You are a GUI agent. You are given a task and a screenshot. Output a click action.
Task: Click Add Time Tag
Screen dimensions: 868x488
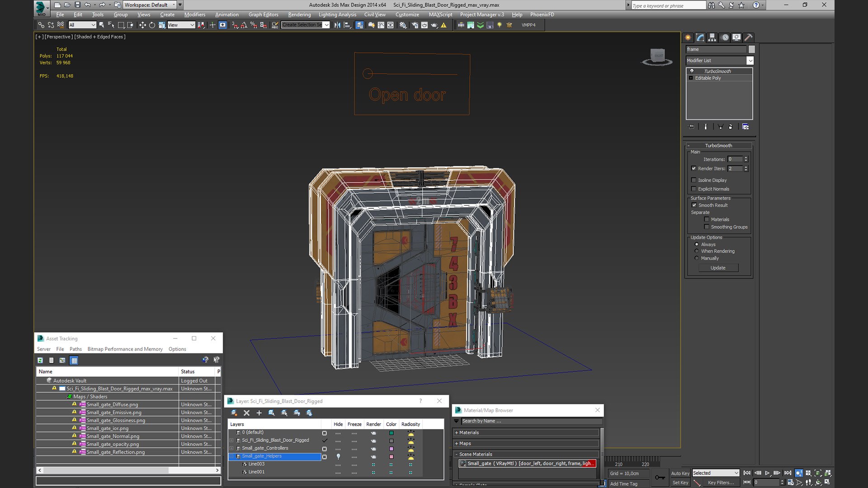(623, 484)
